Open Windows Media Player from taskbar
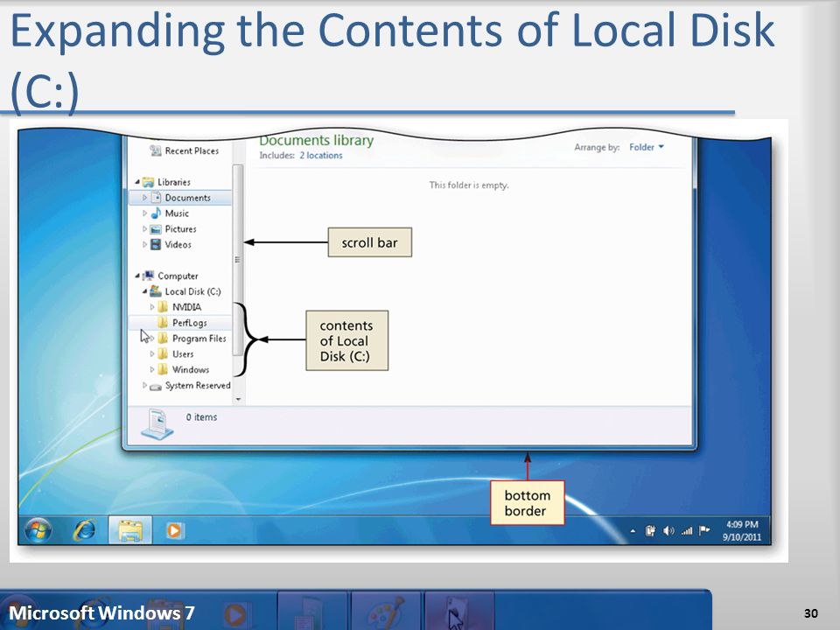 [x=174, y=531]
